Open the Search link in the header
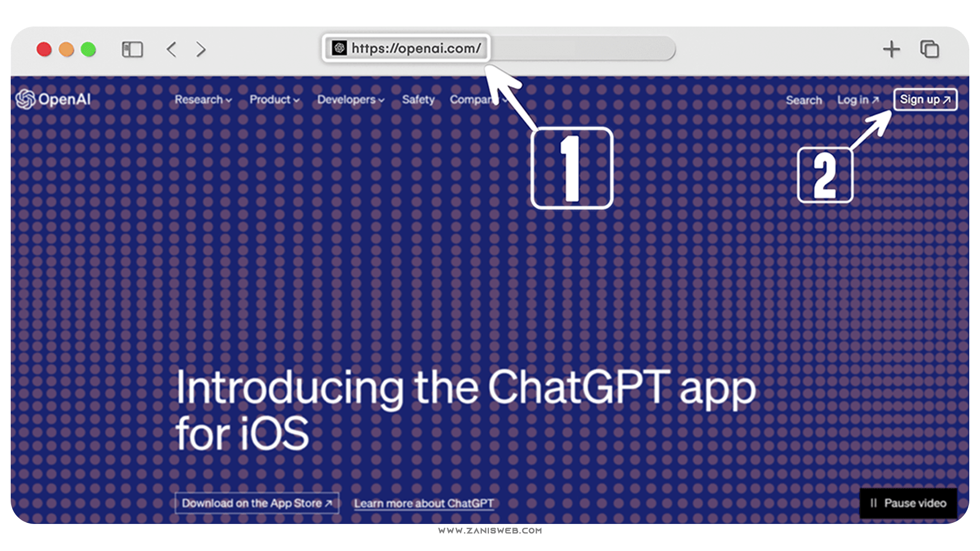980x551 pixels. (804, 100)
